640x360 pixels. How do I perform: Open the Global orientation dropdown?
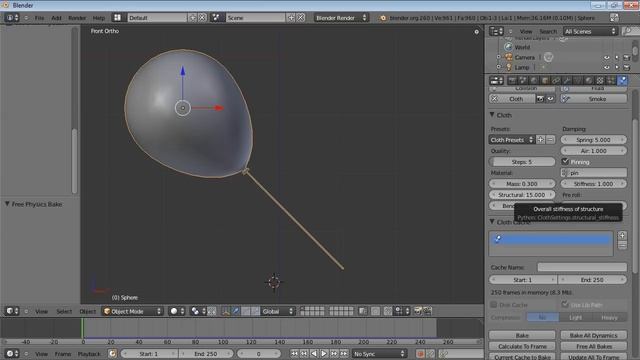[x=278, y=311]
